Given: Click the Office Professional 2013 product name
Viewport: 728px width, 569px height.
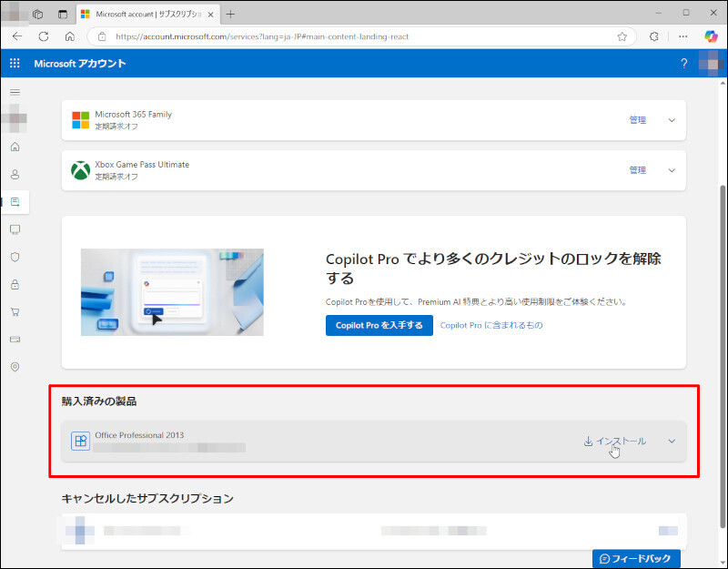Looking at the screenshot, I should pyautogui.click(x=139, y=435).
